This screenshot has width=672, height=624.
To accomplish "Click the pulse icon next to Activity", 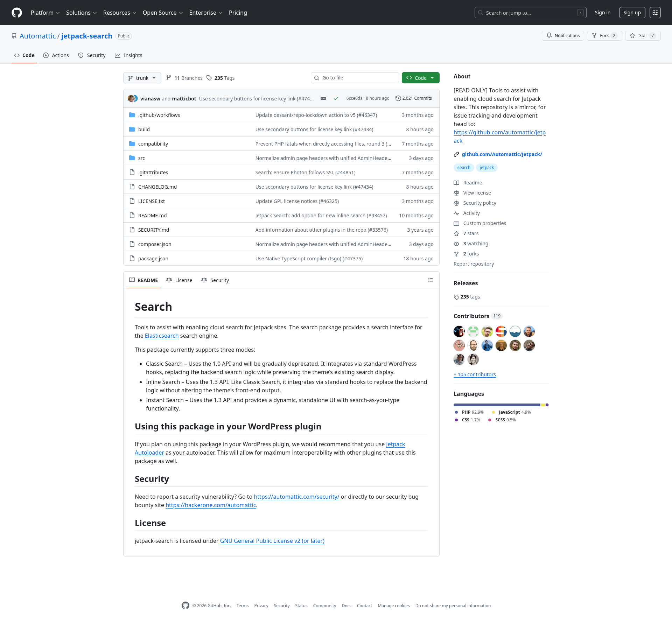I will tap(456, 213).
